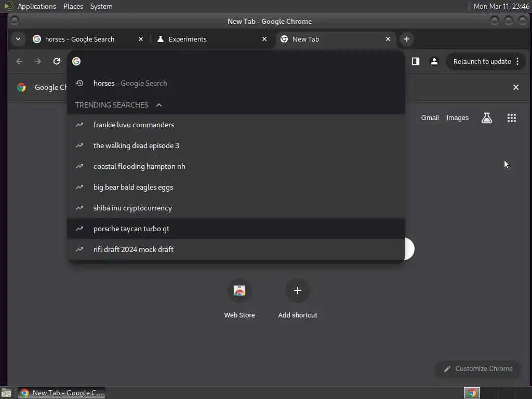The image size is (532, 399).
Task: Click the clock in the top panel
Action: click(x=501, y=6)
